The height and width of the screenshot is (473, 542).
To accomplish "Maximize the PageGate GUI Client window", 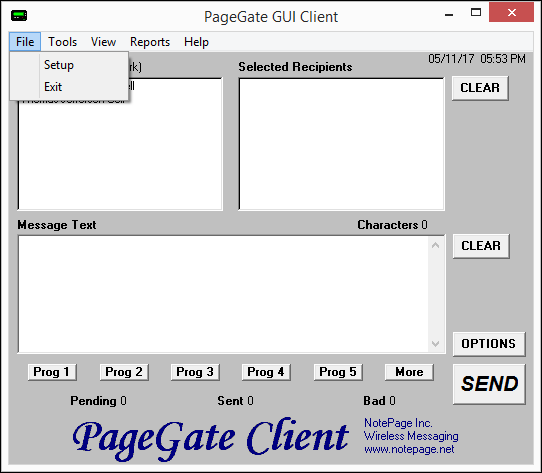I will coord(476,13).
